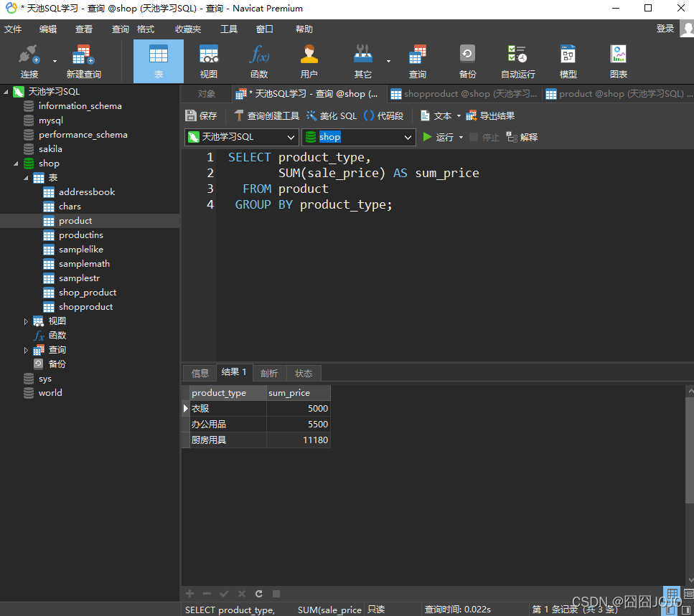This screenshot has height=616, width=694.
Task: Click the add record plus icon
Action: [190, 594]
